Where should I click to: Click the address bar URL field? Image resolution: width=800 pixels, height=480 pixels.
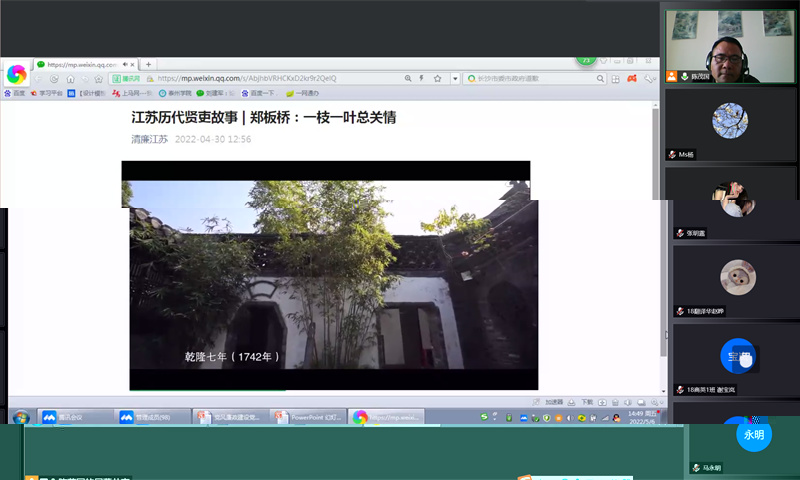278,79
